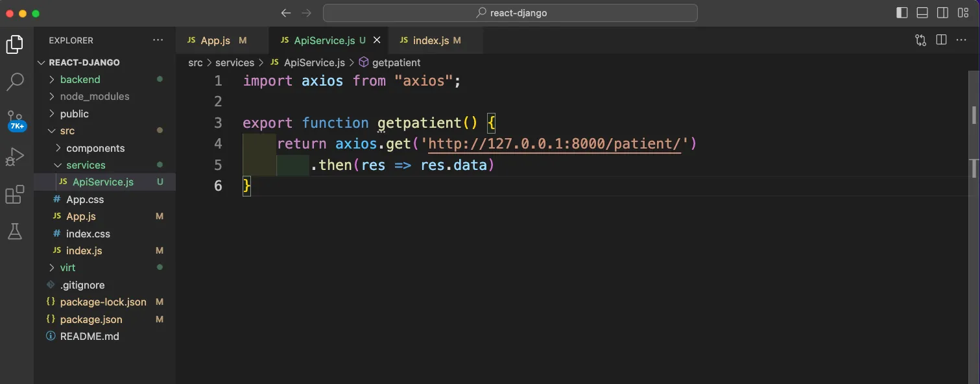The image size is (980, 384).
Task: Go back with the left arrow
Action: (286, 13)
